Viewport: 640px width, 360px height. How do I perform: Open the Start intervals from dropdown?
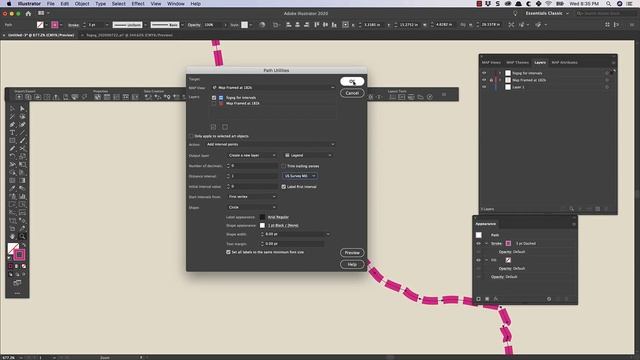click(x=252, y=197)
